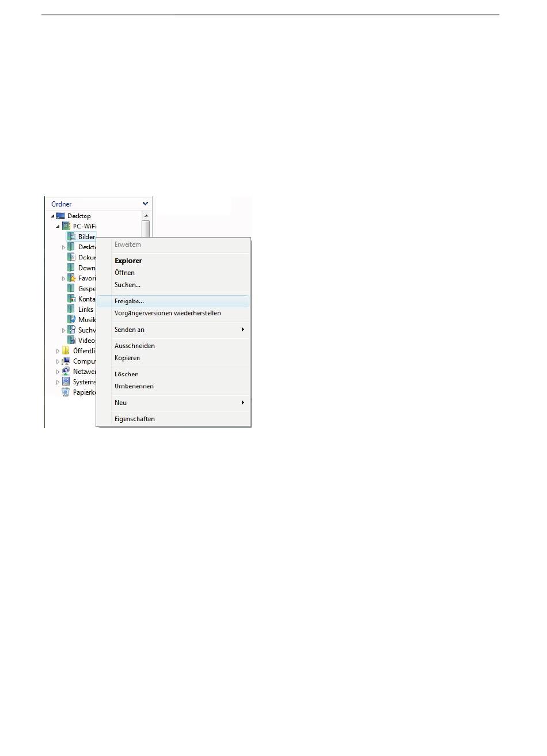Collapse the Ordner pane with the chevron
The width and height of the screenshot is (547, 756).
point(146,204)
